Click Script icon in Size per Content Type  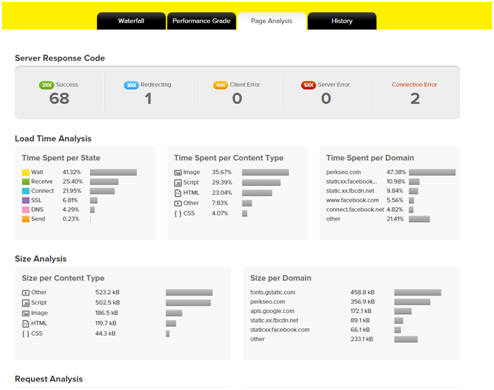pyautogui.click(x=26, y=303)
